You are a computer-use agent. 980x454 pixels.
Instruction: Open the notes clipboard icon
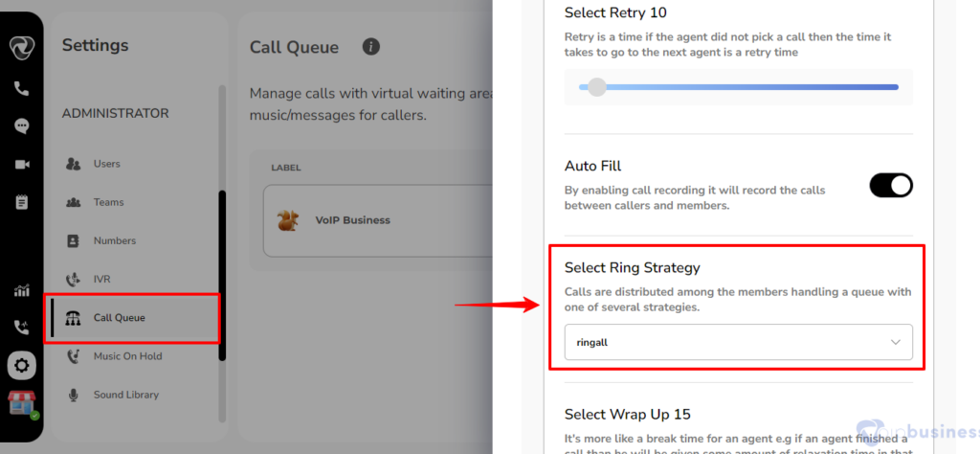click(22, 202)
